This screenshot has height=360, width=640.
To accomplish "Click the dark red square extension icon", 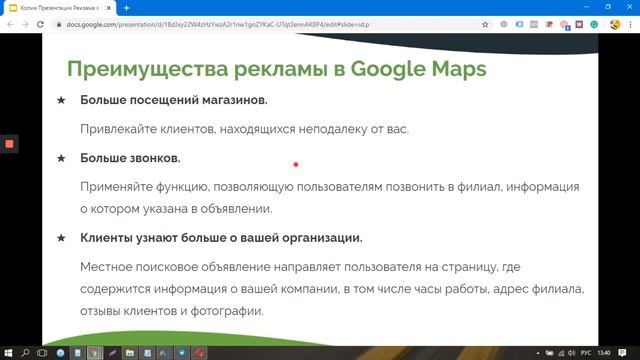I will pyautogui.click(x=549, y=24).
